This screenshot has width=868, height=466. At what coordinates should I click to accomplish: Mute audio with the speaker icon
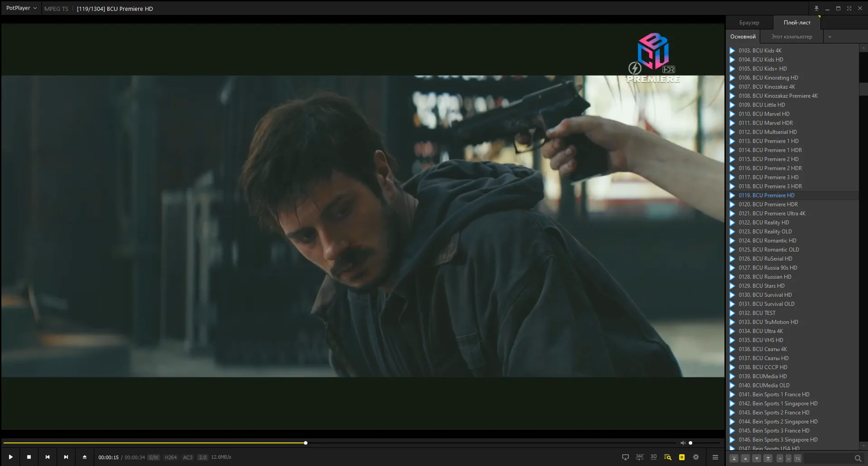point(683,443)
